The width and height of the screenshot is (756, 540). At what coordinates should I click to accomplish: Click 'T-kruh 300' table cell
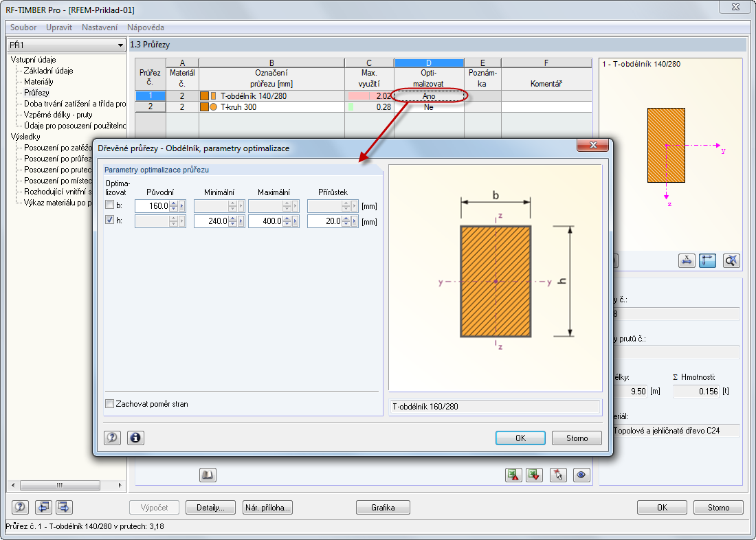271,107
